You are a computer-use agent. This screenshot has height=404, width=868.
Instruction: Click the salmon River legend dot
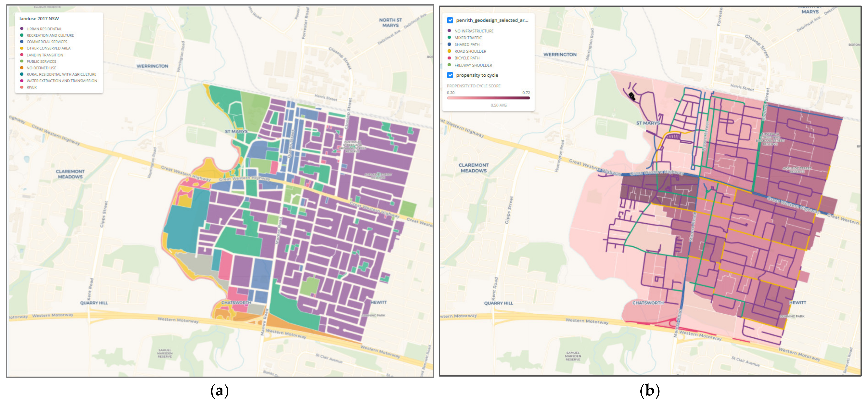click(22, 87)
